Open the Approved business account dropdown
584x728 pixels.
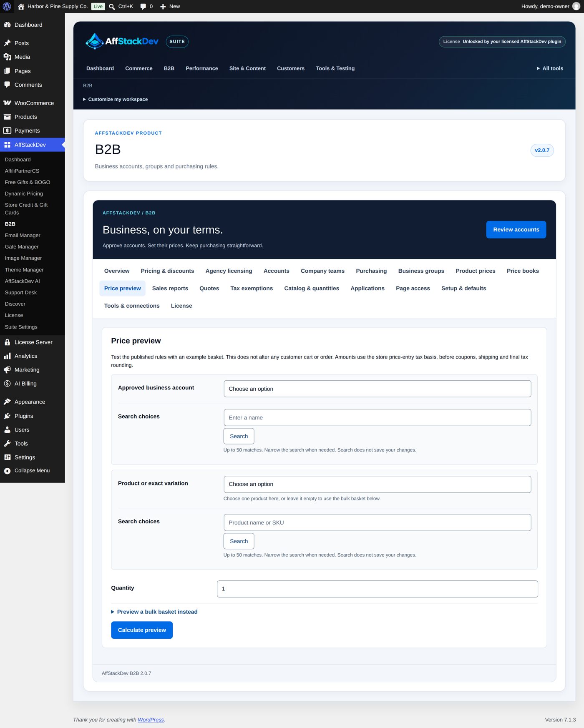click(377, 389)
